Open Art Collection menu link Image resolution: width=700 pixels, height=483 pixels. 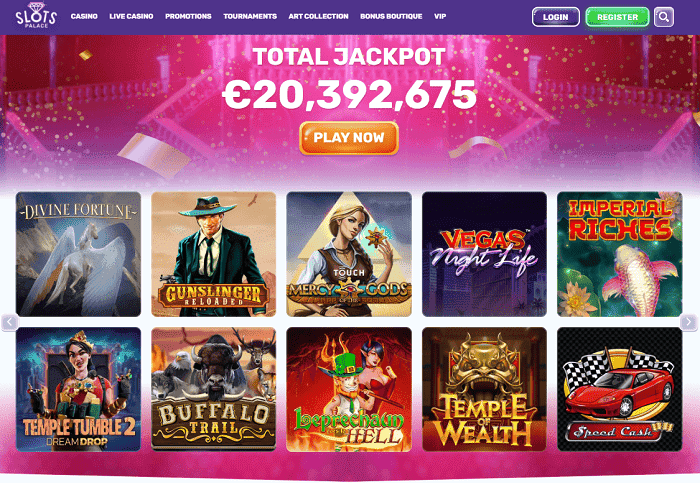click(318, 17)
